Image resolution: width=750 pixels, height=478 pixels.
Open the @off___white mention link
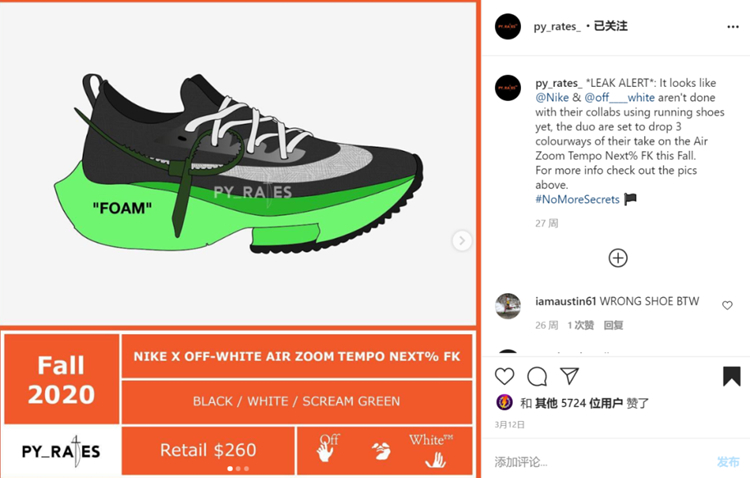619,98
